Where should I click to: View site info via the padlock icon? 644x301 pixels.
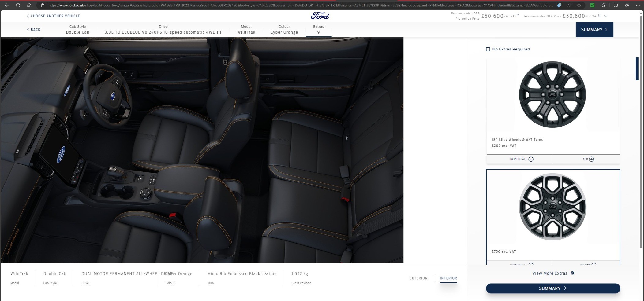[x=43, y=5]
